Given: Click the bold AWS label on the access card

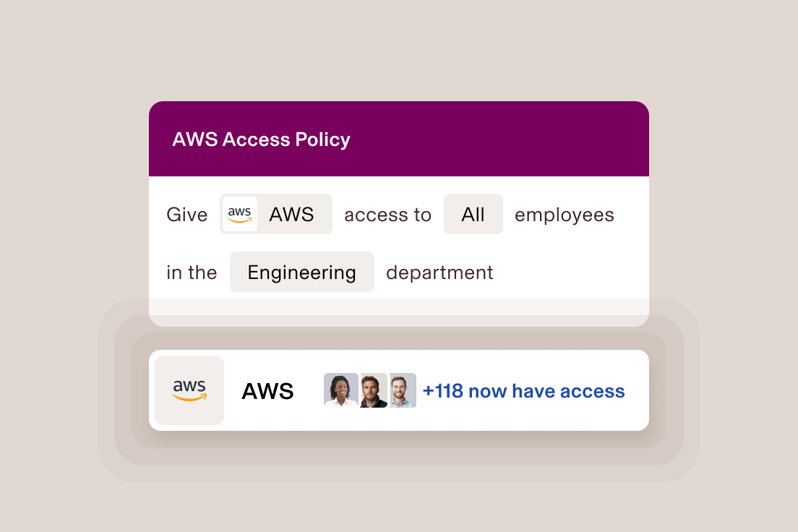Looking at the screenshot, I should [x=267, y=390].
